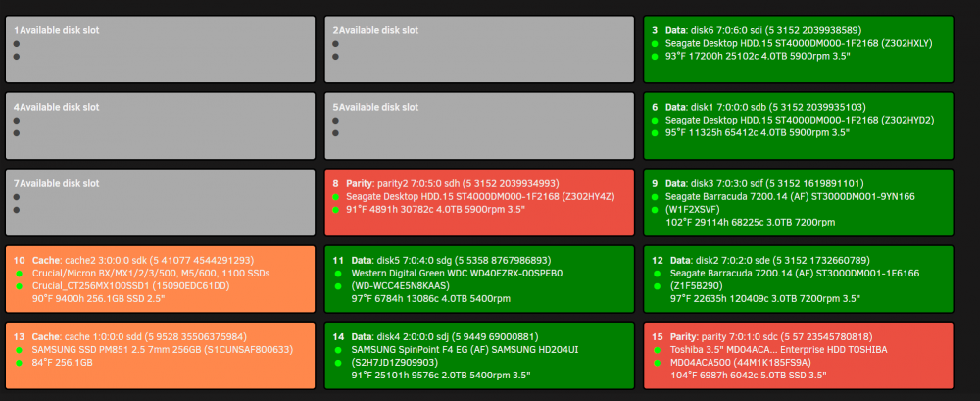Click green dot beside Toshiba 3.5" MD04ACA line

(x=657, y=350)
